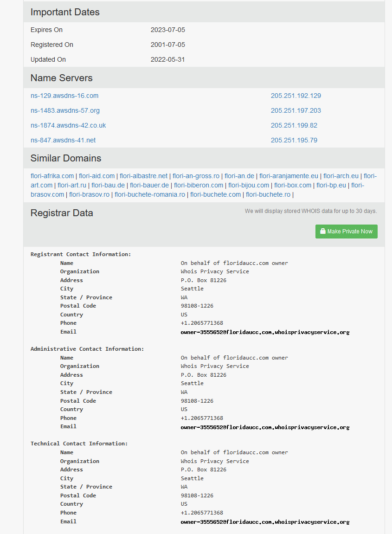Screen dimensions: 392x534
Task: Click the Administrative contact's phone number
Action: click(x=202, y=418)
